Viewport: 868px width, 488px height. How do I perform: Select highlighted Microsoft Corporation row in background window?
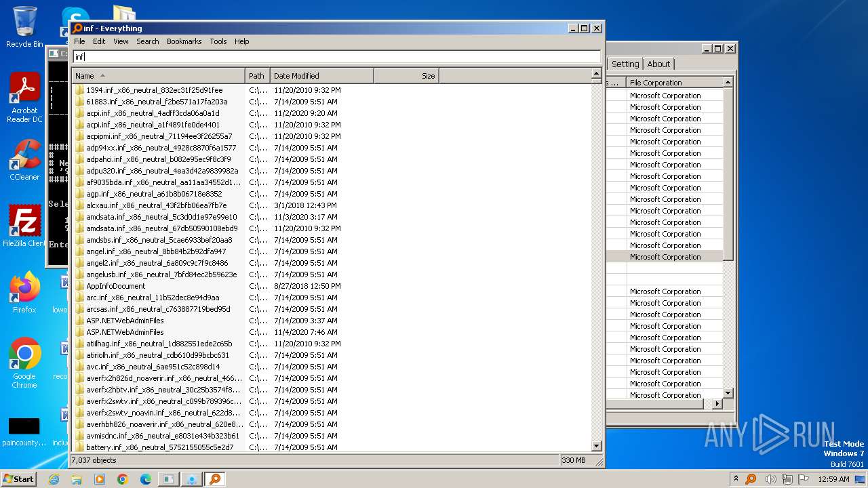[x=665, y=257]
